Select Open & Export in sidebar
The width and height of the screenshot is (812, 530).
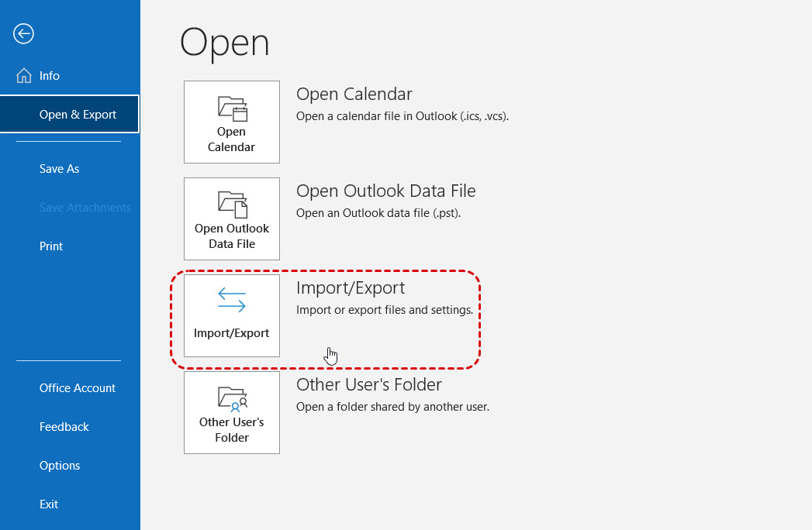(x=78, y=115)
